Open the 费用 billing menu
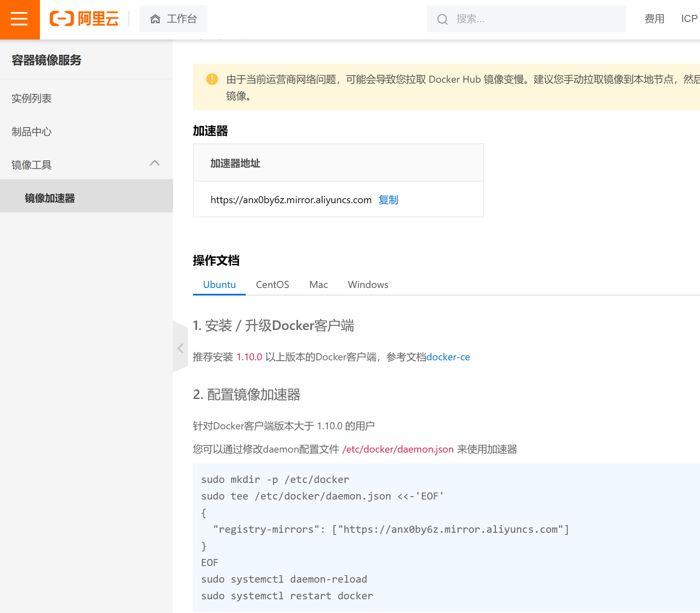Image resolution: width=700 pixels, height=613 pixels. 654,19
